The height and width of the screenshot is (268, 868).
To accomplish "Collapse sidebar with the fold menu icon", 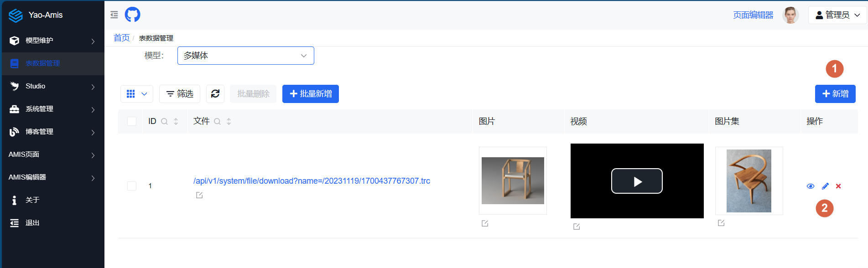I will [x=114, y=15].
